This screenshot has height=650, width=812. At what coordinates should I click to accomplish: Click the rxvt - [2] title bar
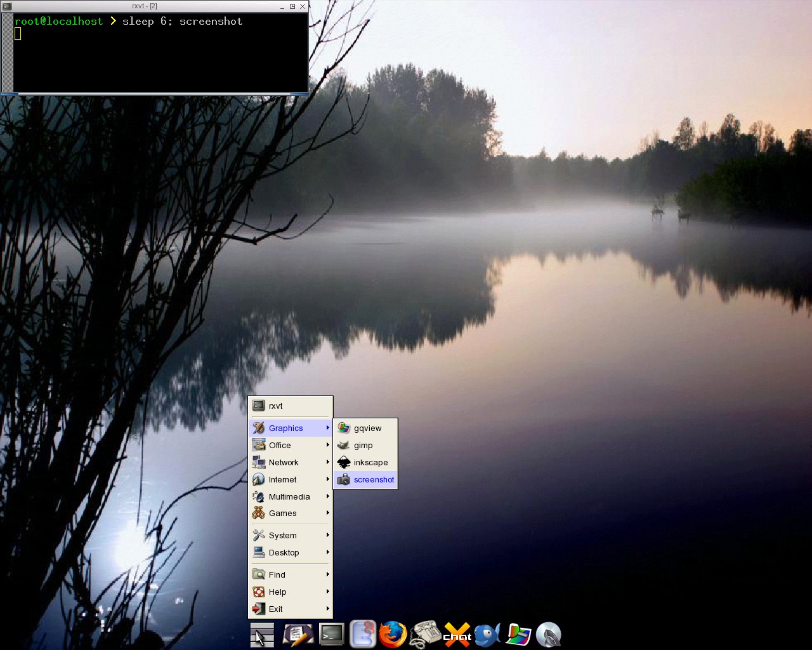coord(145,6)
